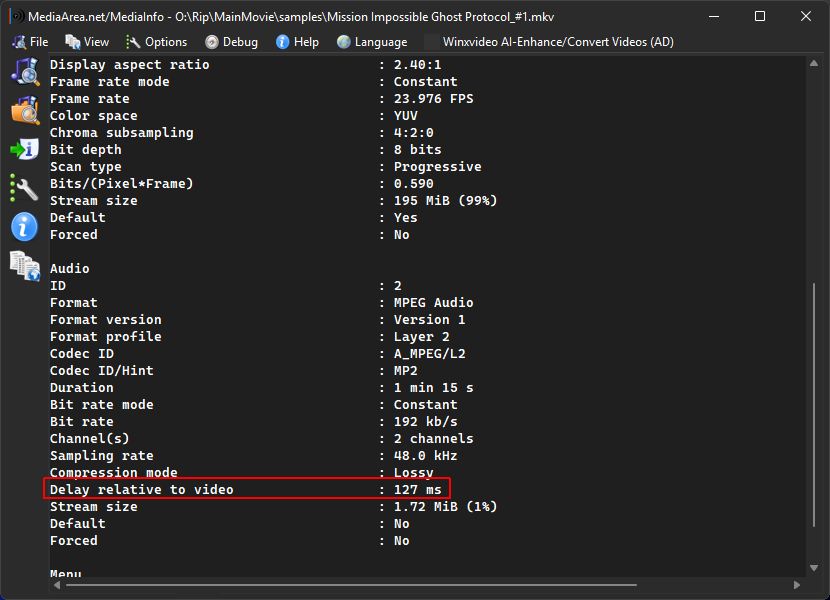
Task: Click the 'Layer 2' format profile value
Action: click(421, 336)
